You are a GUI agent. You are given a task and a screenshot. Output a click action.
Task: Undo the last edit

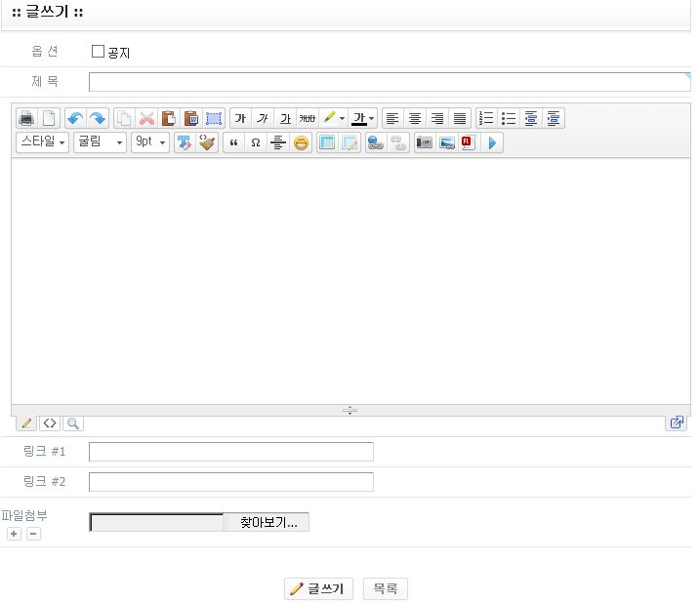pyautogui.click(x=75, y=118)
